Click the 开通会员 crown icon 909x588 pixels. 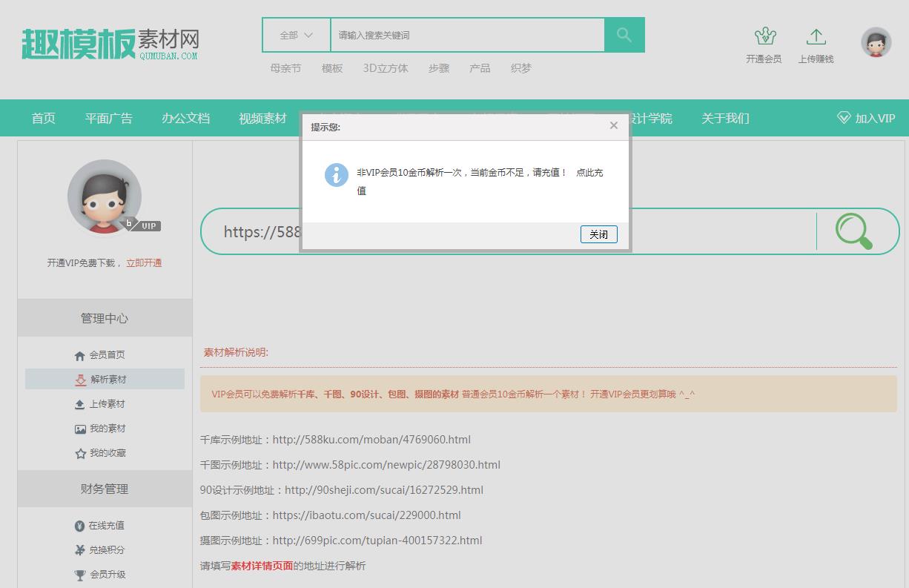764,36
